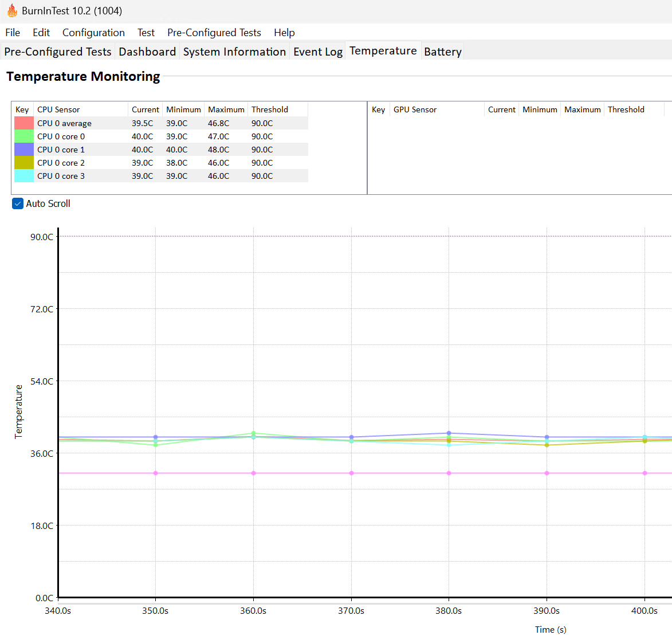Click the green CPU 0 core 0 key swatch
The height and width of the screenshot is (635, 672).
[x=24, y=136]
